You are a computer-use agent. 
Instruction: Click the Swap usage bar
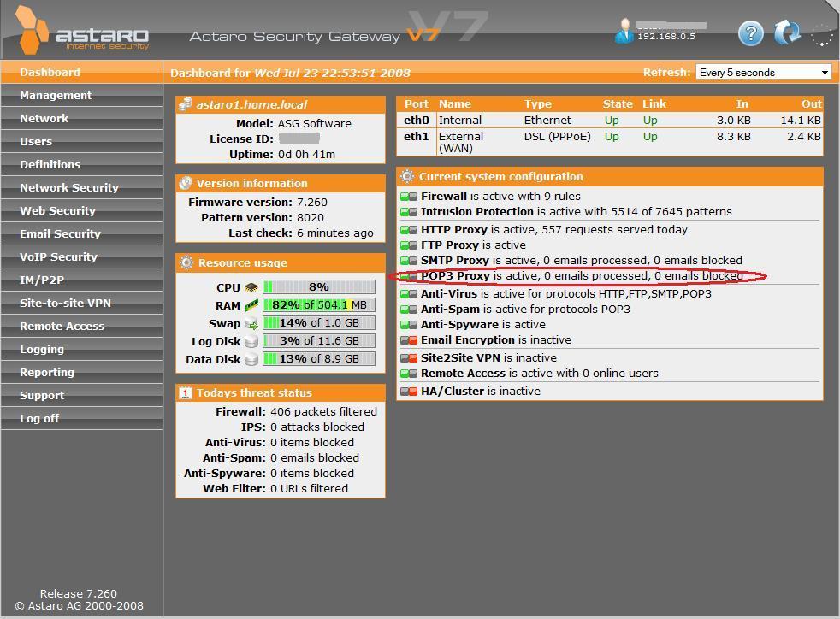tap(319, 323)
